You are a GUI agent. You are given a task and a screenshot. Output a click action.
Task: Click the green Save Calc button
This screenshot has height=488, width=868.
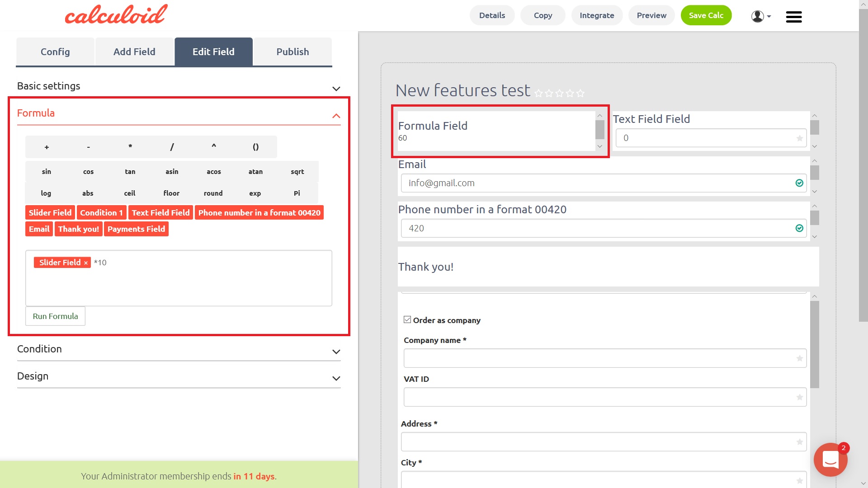click(706, 15)
